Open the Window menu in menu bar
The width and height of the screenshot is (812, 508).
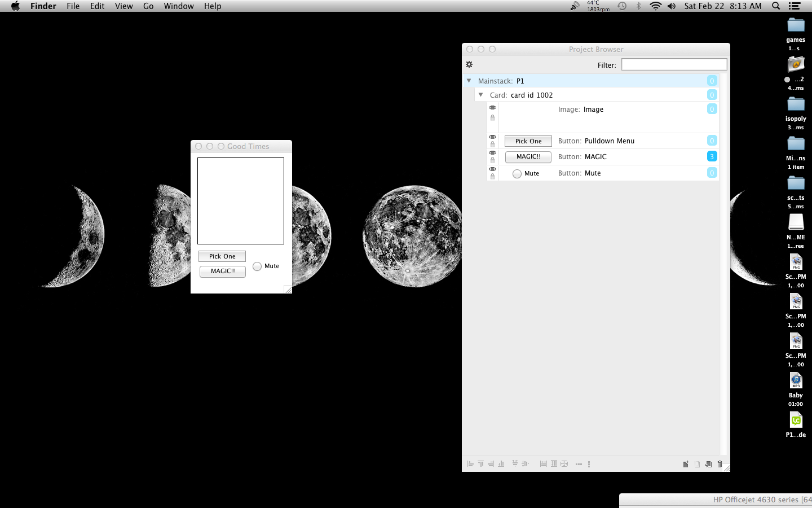click(179, 6)
